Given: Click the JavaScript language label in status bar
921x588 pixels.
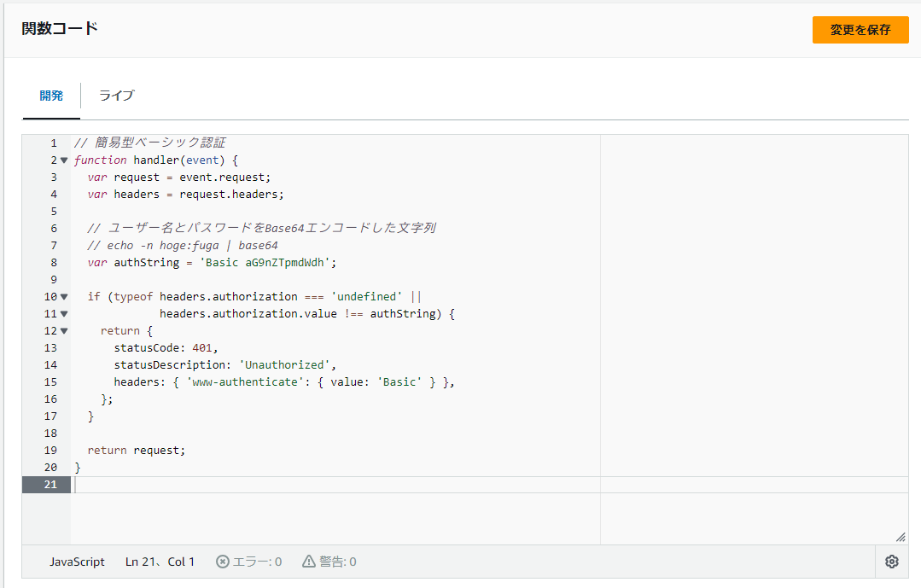Looking at the screenshot, I should [x=77, y=561].
